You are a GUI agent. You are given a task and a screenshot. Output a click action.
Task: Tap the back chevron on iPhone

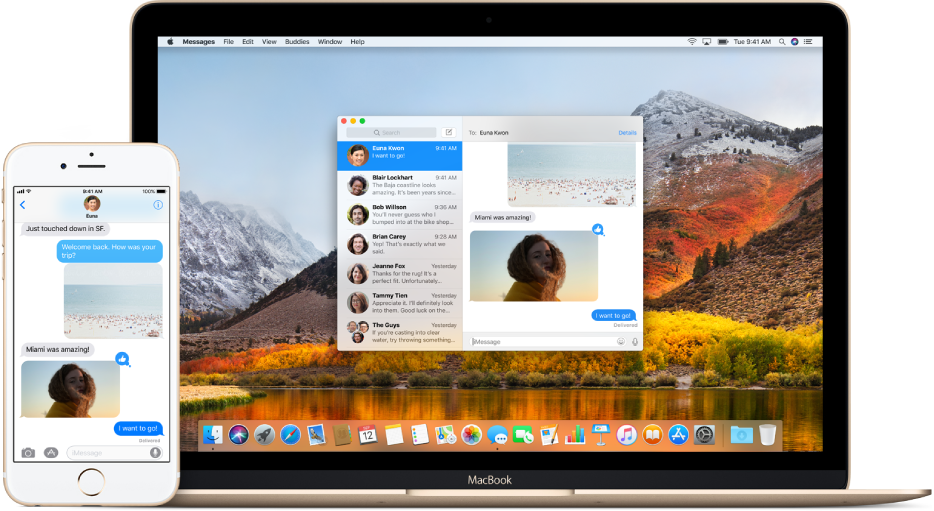[23, 205]
